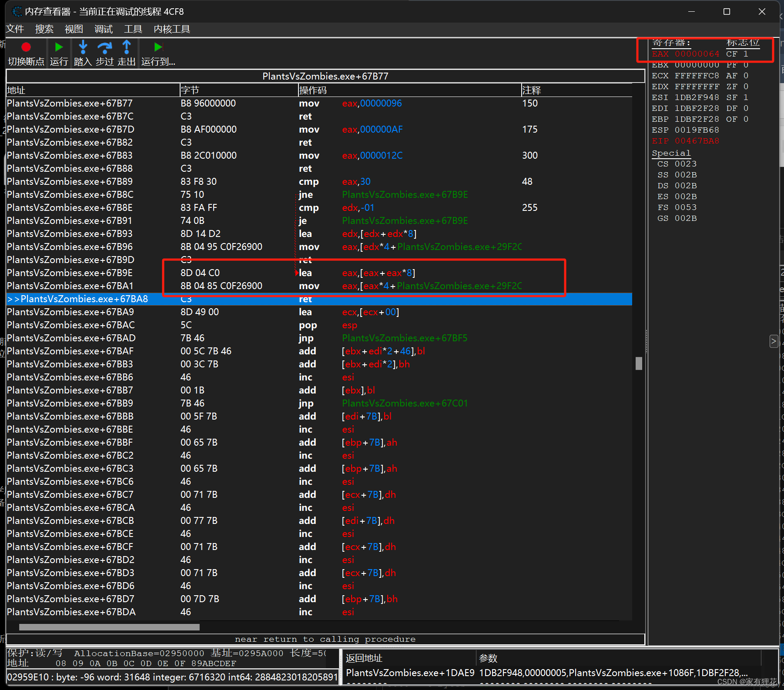Click the ECX register value FFFFFFC8
Screen dimensions: 784x690
(x=697, y=76)
